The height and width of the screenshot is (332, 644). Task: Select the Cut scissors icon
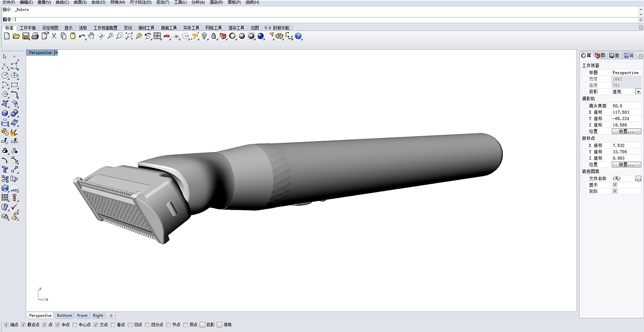54,36
